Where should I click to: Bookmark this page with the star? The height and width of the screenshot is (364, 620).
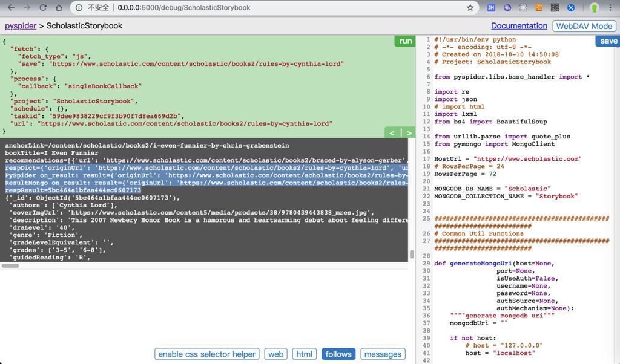470,7
